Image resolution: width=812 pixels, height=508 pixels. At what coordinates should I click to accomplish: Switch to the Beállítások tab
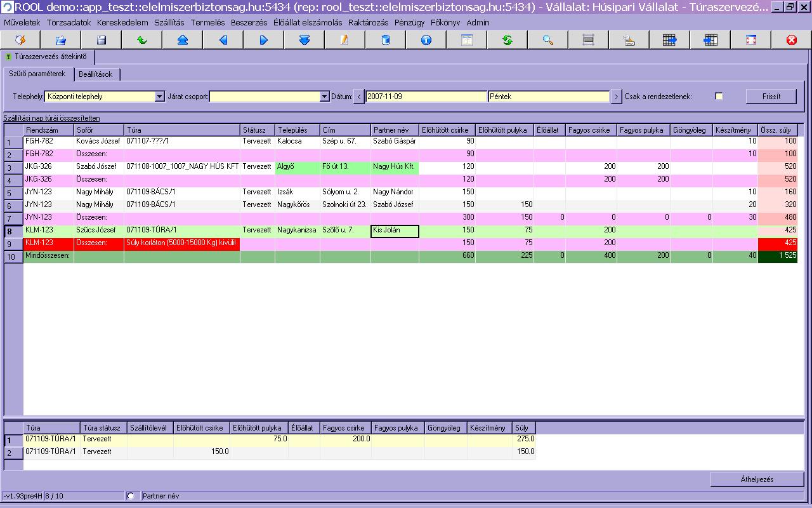(96, 74)
